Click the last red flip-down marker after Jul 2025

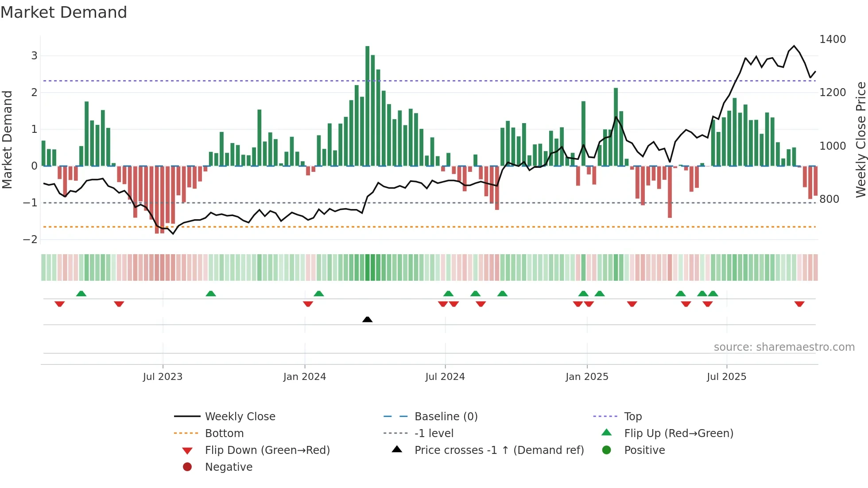coord(799,304)
